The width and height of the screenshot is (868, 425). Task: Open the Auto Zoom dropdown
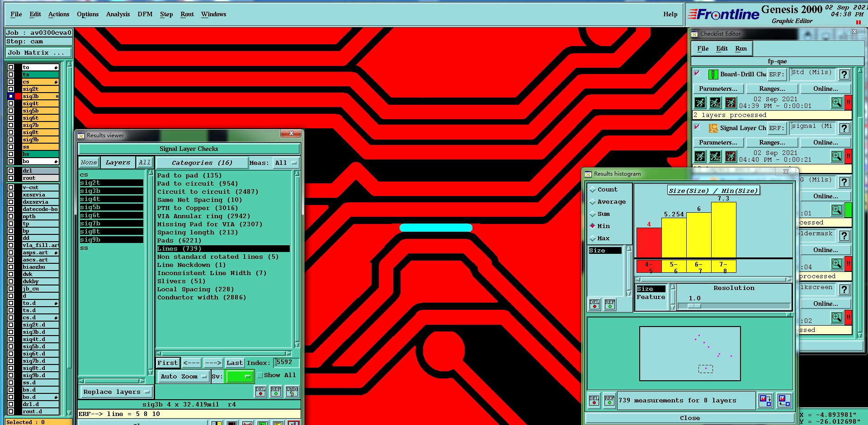point(183,377)
